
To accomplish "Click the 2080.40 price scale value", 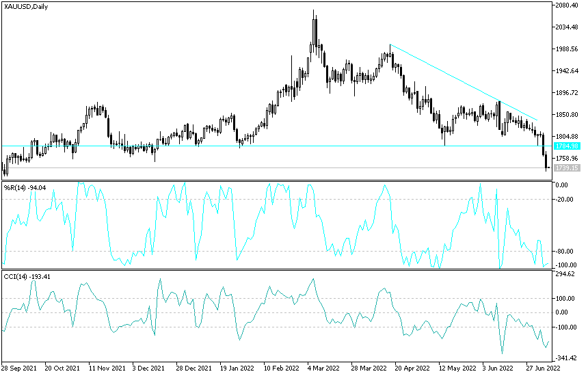I will [x=567, y=5].
